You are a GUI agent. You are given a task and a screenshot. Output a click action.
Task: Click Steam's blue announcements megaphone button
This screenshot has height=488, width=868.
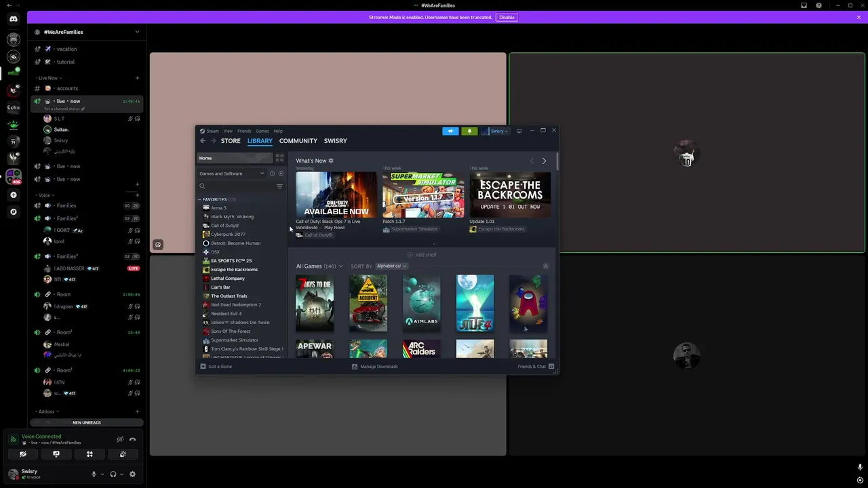[x=450, y=131]
